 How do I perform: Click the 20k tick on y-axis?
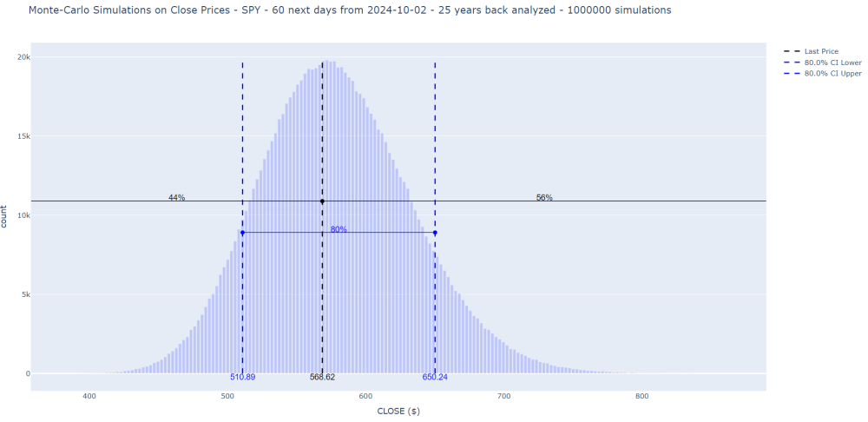[22, 57]
